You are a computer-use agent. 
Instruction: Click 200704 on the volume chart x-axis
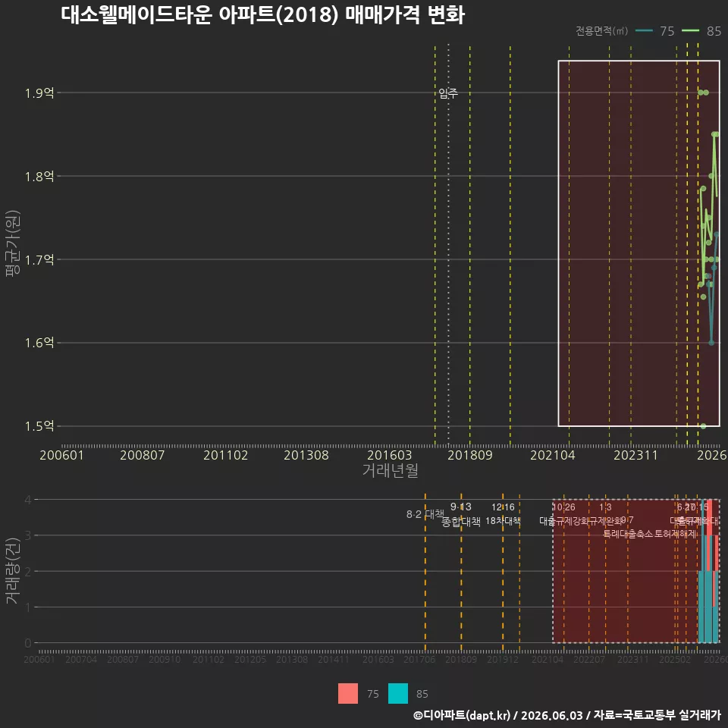coord(81,659)
